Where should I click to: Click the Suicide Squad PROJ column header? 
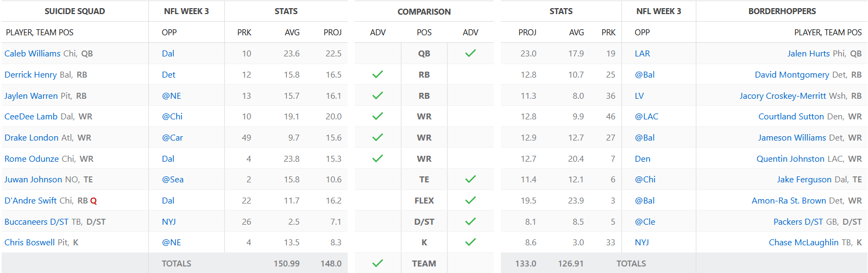pyautogui.click(x=332, y=32)
